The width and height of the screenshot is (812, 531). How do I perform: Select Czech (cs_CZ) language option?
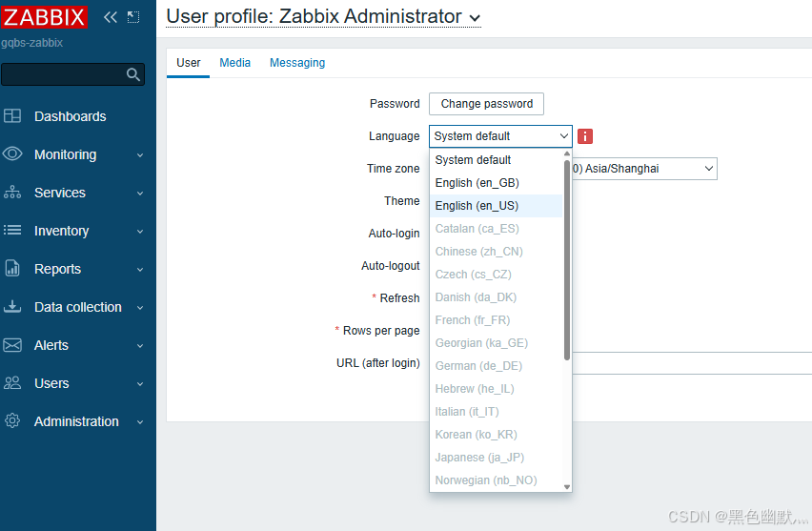497,274
